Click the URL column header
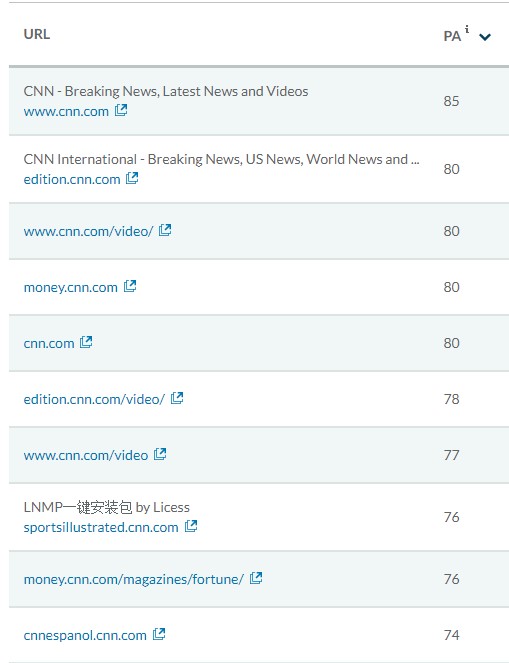The width and height of the screenshot is (509, 663). 37,34
